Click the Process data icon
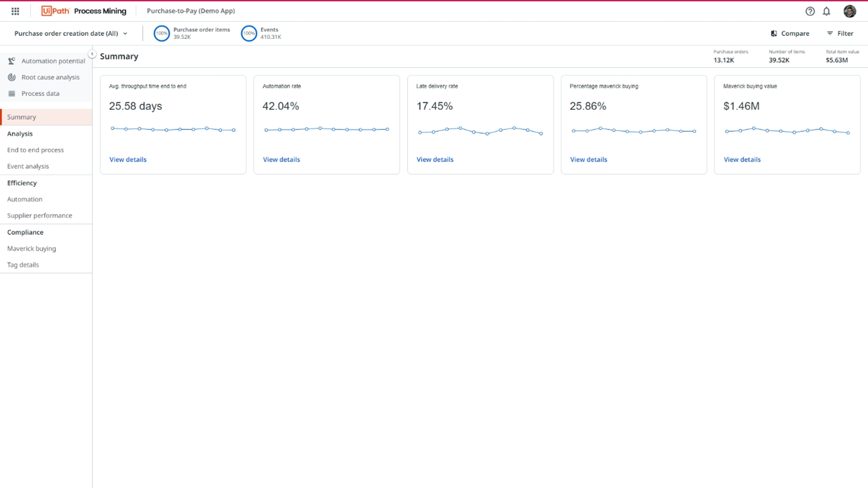 coord(12,93)
